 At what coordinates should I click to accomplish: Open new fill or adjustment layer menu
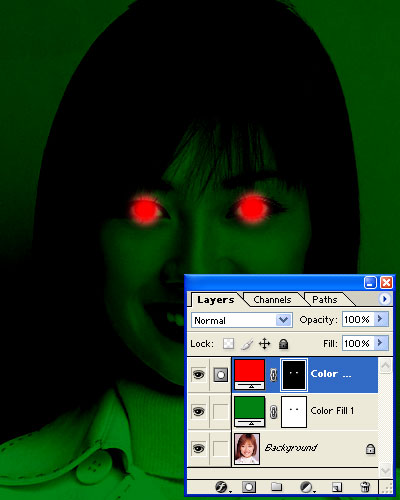pos(306,487)
